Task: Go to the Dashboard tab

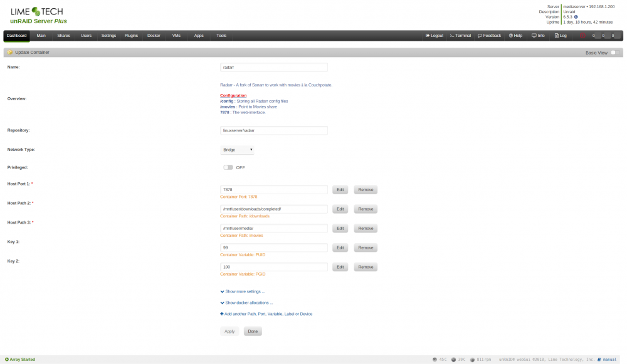Action: tap(16, 36)
